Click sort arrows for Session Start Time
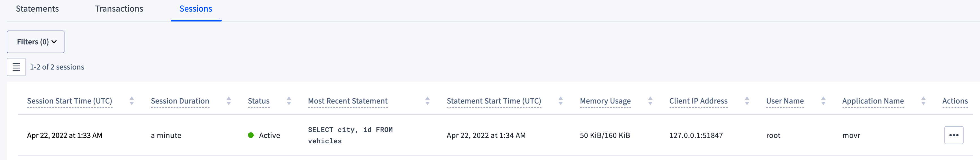Screen dimensions: 980x160 (x=132, y=101)
